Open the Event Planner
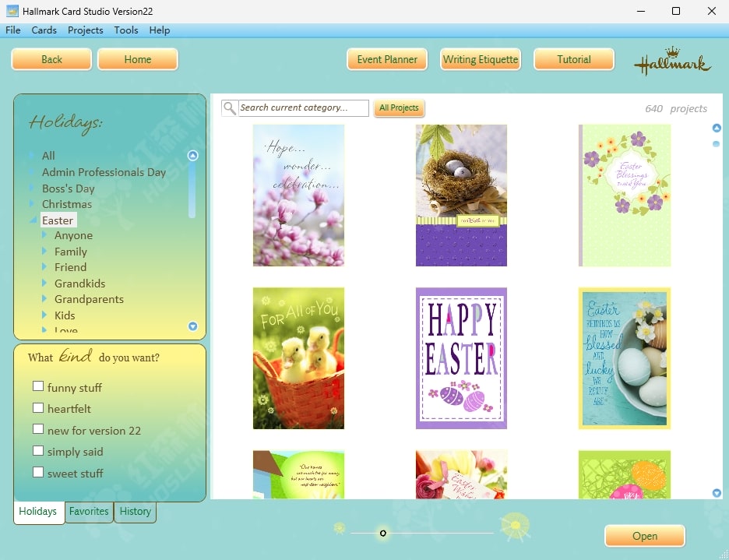Viewport: 729px width, 560px height. [x=387, y=59]
